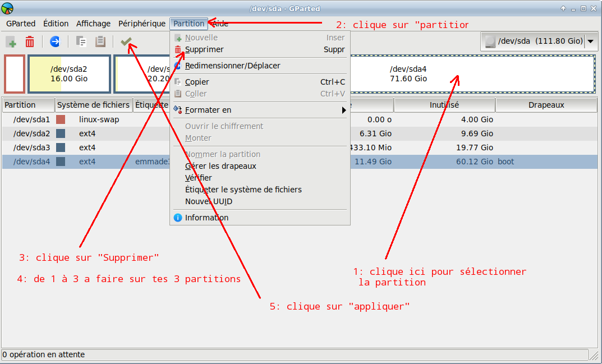Sort by the Drapeaux column header
602x364 pixels.
[545, 105]
